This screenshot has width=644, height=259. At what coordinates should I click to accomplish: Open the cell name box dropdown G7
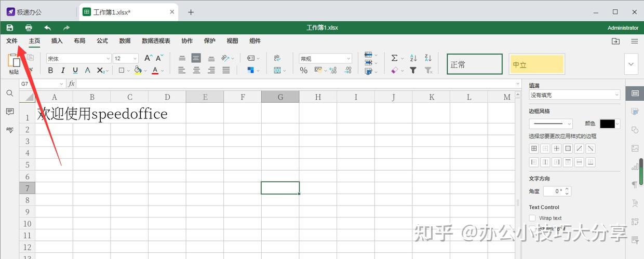coord(62,84)
